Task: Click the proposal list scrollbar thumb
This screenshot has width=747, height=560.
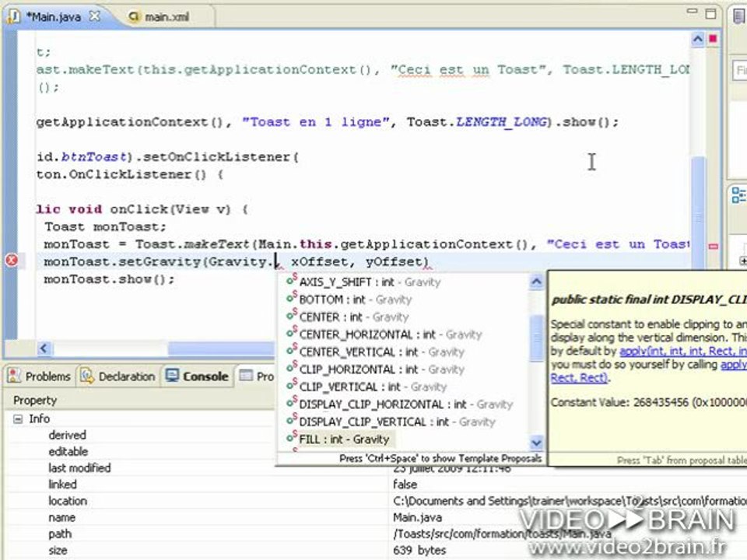Action: click(536, 338)
